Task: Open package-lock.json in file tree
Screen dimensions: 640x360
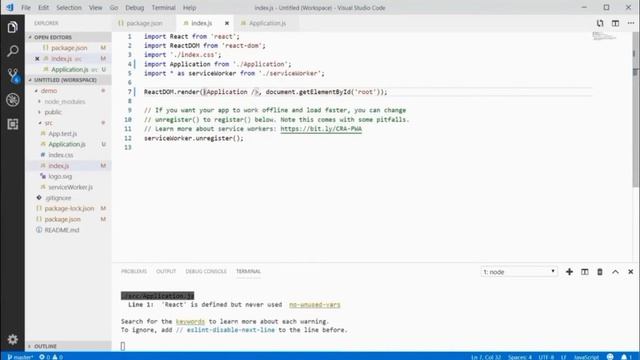Action: (x=69, y=209)
